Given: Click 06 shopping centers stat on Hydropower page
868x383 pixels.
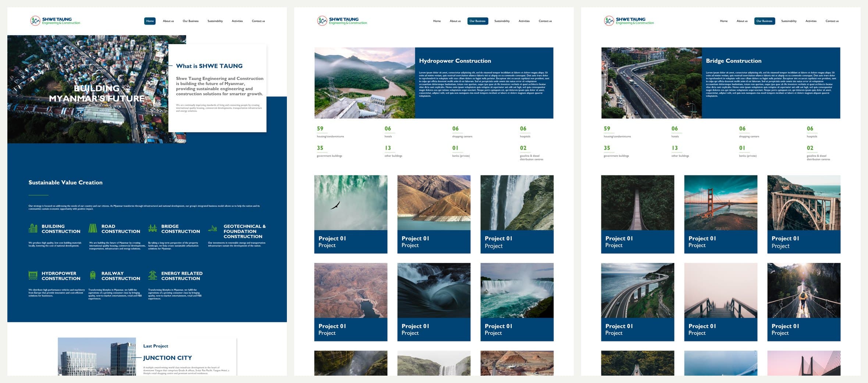Looking at the screenshot, I should tap(462, 132).
